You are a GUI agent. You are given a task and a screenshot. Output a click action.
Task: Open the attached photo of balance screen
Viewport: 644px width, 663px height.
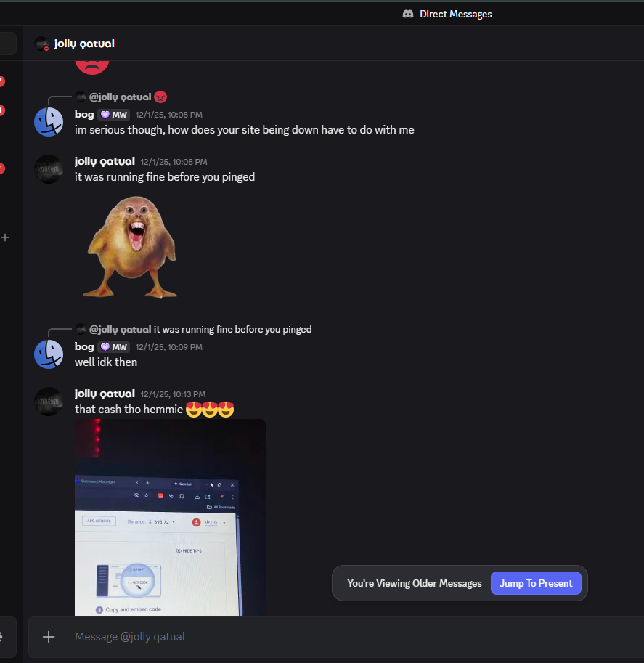pyautogui.click(x=170, y=517)
